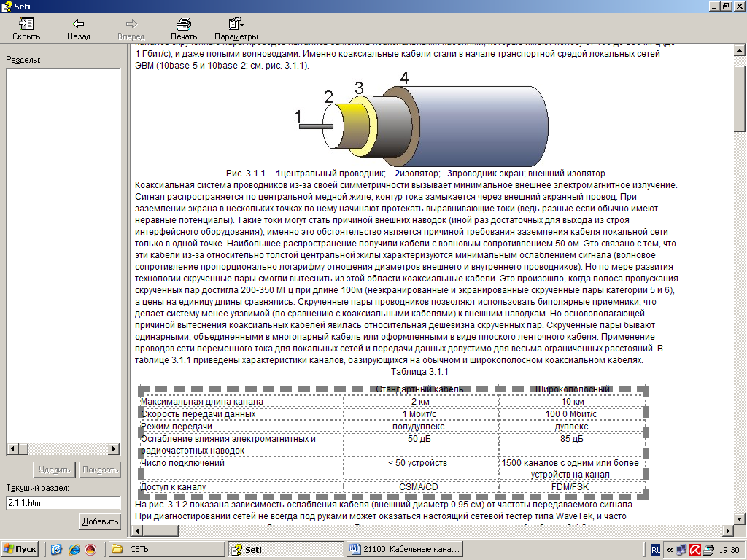Click the Текущий раздел field containing 2.1.1.htm
Screen dimensions: 747x560
click(x=63, y=503)
